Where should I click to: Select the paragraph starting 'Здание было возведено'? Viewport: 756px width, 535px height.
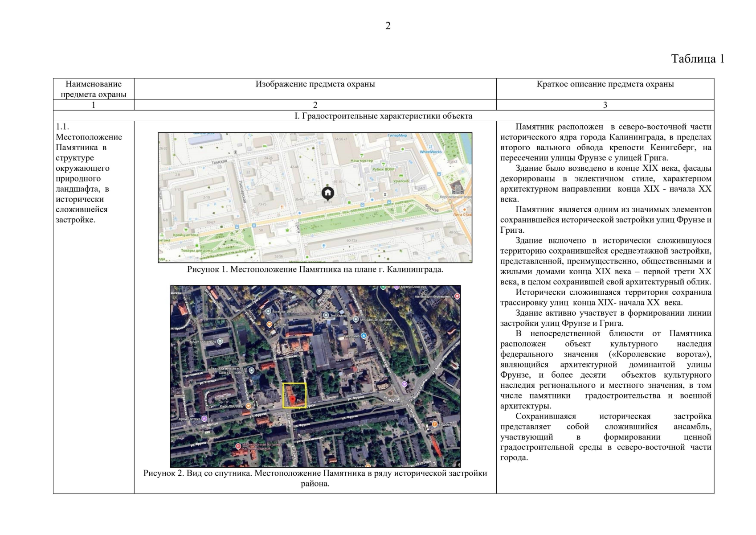606,184
